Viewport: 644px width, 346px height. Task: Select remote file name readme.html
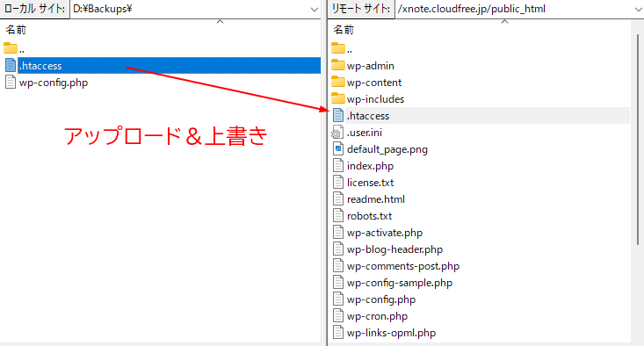coord(376,199)
